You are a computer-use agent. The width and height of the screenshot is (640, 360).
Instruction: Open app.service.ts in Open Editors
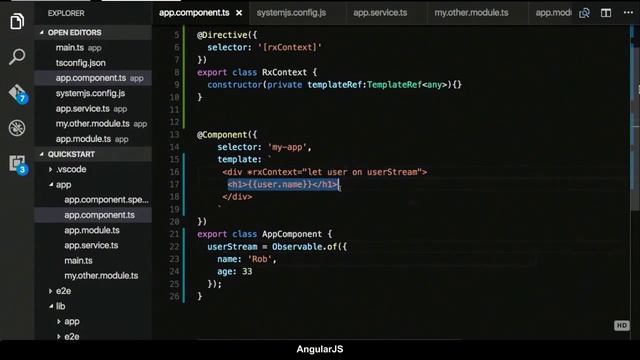pyautogui.click(x=93, y=109)
